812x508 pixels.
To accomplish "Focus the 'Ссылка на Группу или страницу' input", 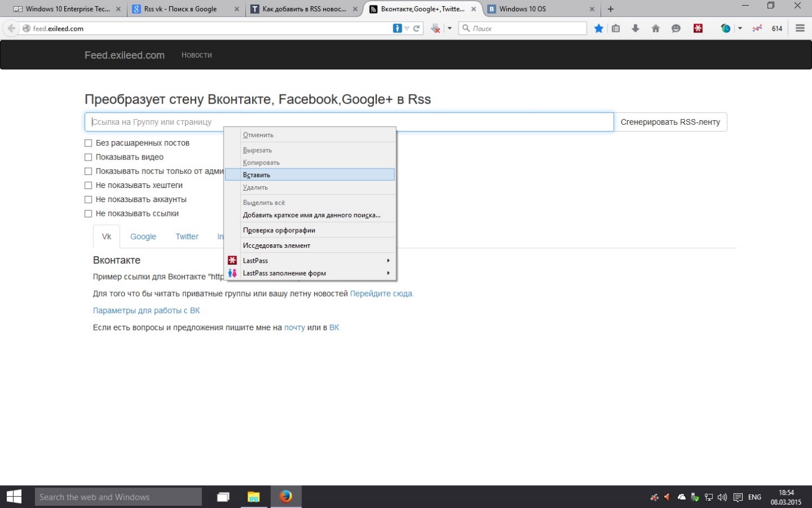I will tap(349, 122).
